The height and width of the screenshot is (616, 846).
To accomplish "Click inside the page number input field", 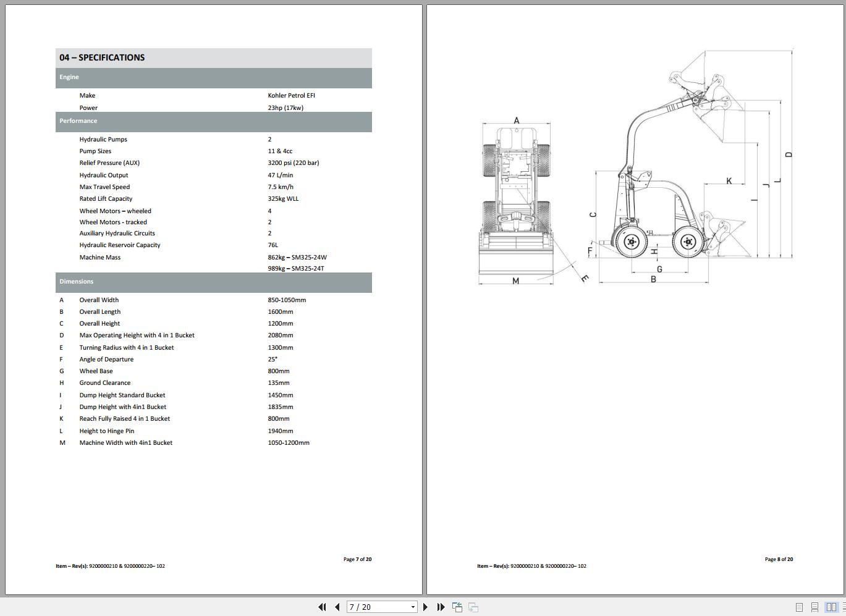I will pyautogui.click(x=371, y=607).
